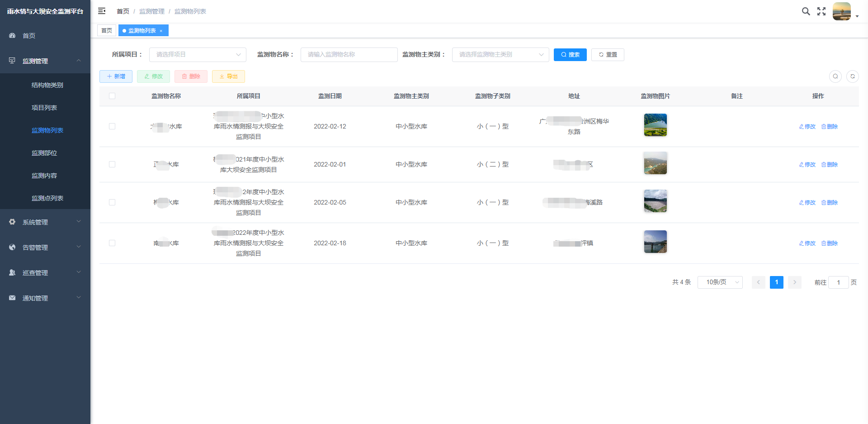Close the 监测物列表 tab

pyautogui.click(x=161, y=31)
